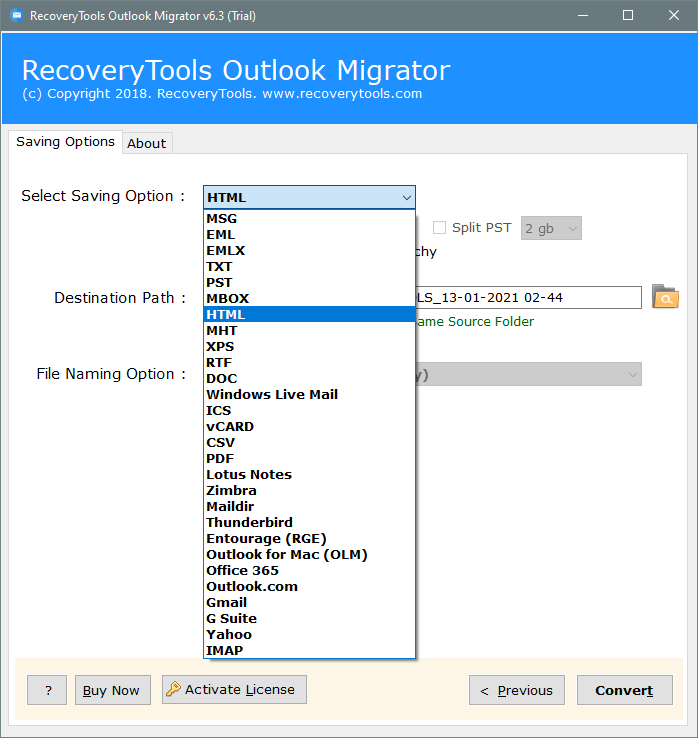Open the 2 gb split size dropdown
This screenshot has height=738, width=698.
pos(551,228)
